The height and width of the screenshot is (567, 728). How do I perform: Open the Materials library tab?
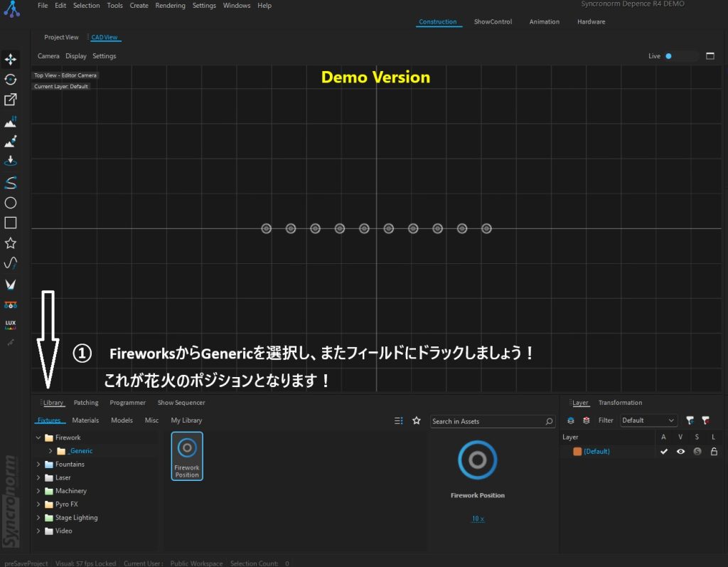click(85, 420)
